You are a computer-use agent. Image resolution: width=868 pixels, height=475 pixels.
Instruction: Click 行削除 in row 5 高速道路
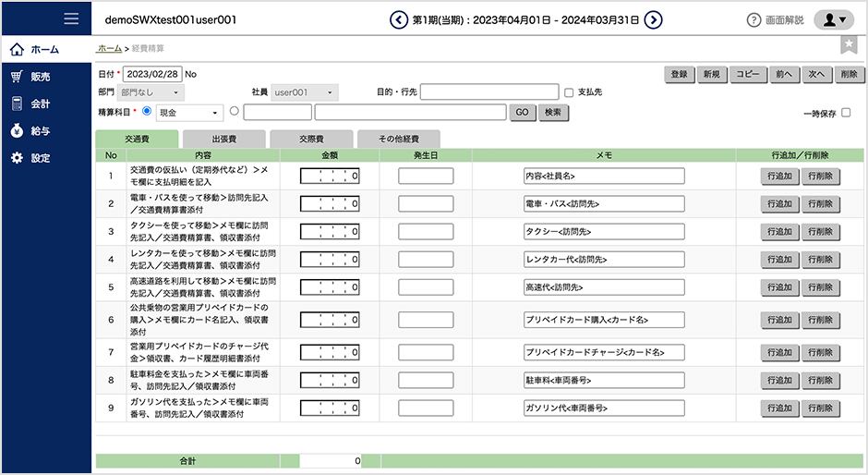(820, 287)
